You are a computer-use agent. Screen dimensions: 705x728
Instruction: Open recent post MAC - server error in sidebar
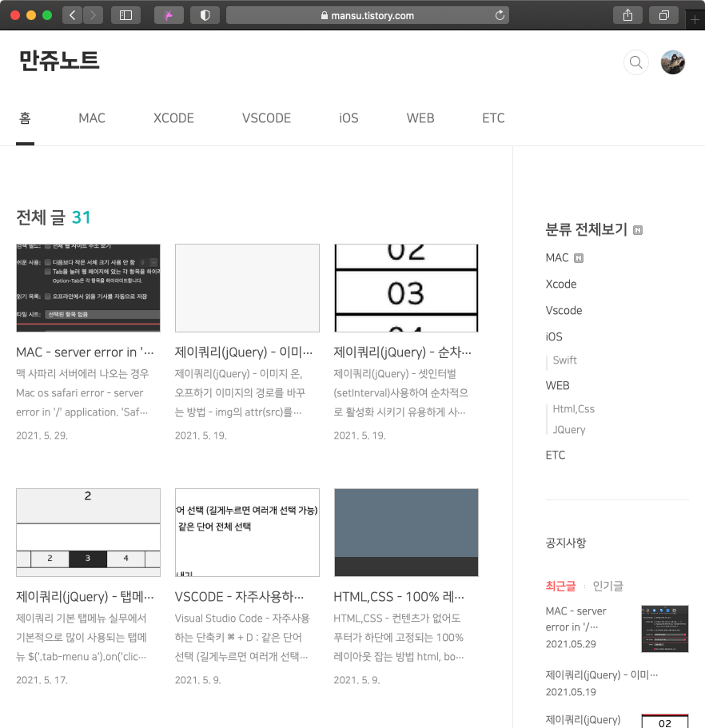(576, 619)
